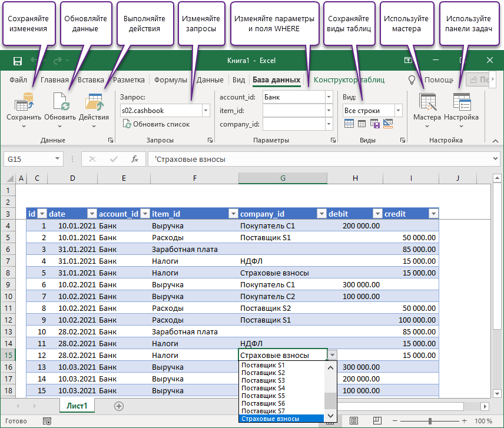
Task: Expand the Запрос s02.cashbook dropdown
Action: 205,110
